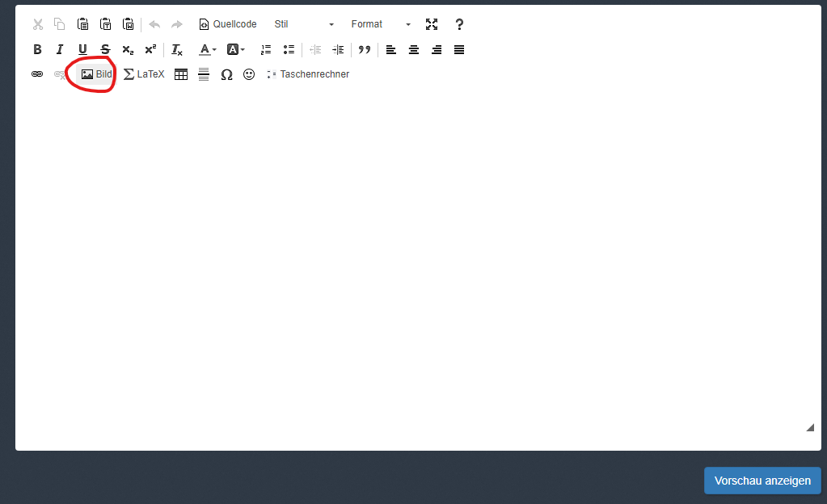Toggle bold formatting
This screenshot has height=504, width=827.
[37, 49]
